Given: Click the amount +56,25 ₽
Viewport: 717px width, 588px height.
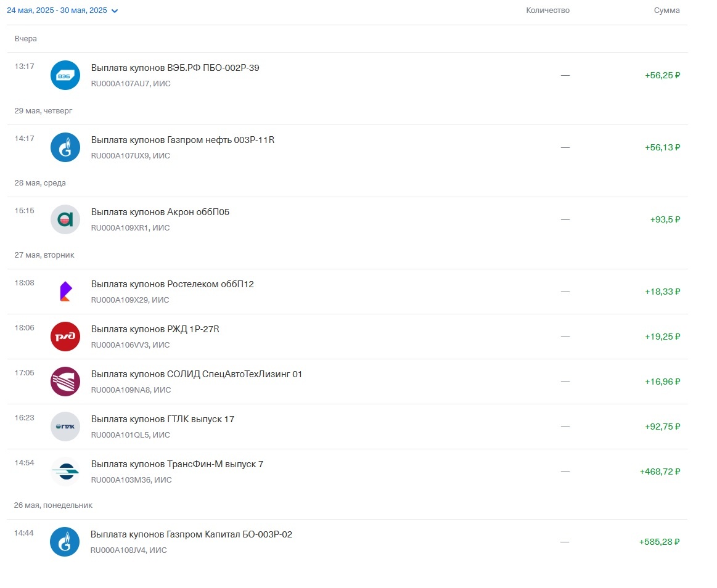Looking at the screenshot, I should (x=663, y=75).
